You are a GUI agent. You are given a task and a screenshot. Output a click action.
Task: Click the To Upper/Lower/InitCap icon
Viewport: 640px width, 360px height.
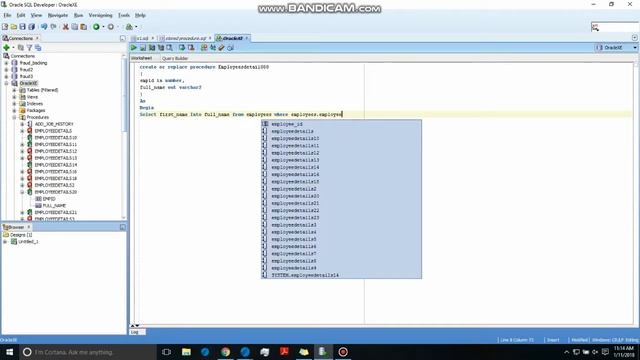(213, 48)
